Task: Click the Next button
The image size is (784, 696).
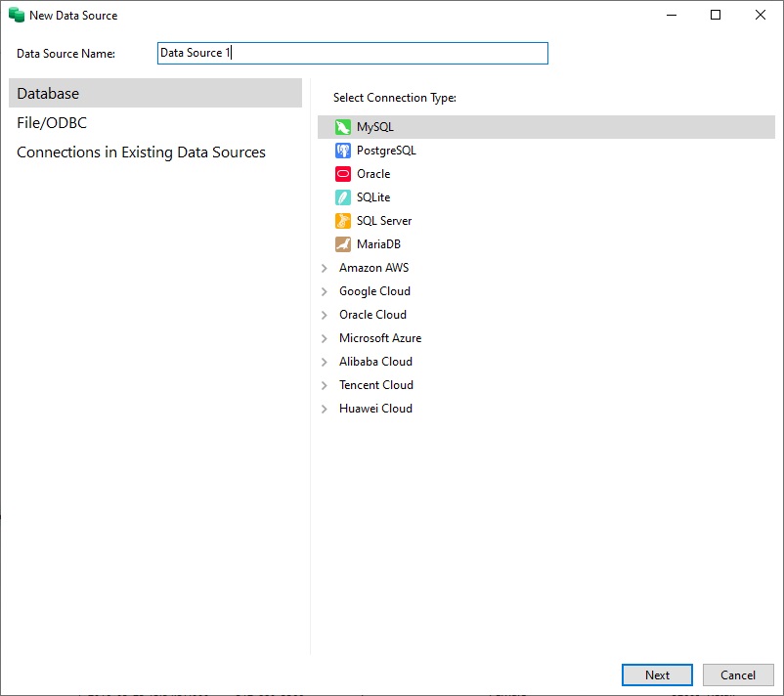Action: [x=657, y=675]
